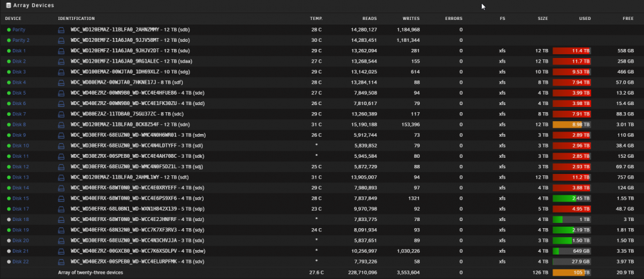This screenshot has width=644, height=279.
Task: Click the green status dot for Disk 1
Action: 8,51
